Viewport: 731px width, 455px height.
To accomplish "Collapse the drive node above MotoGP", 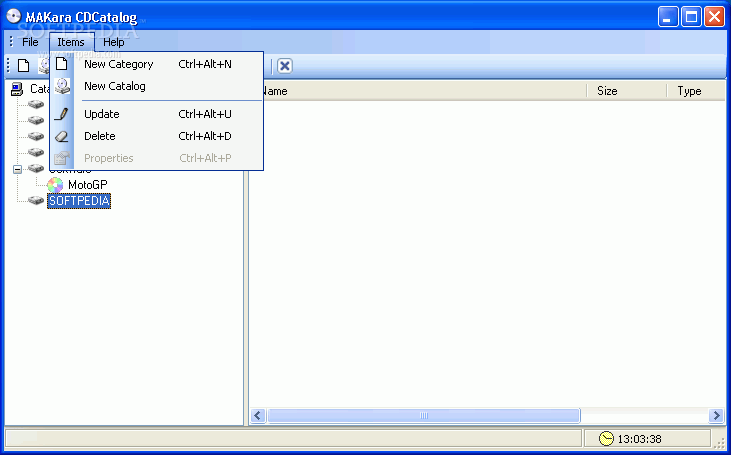I will click(17, 169).
